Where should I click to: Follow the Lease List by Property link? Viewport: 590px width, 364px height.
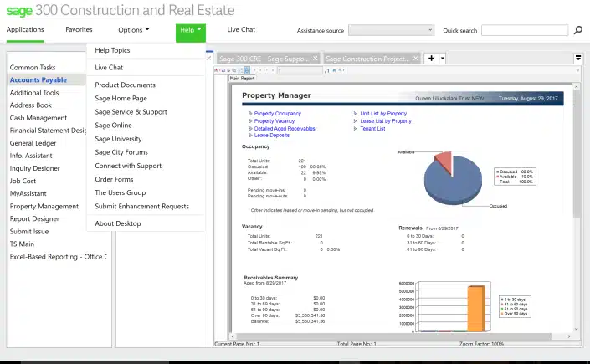pos(385,121)
